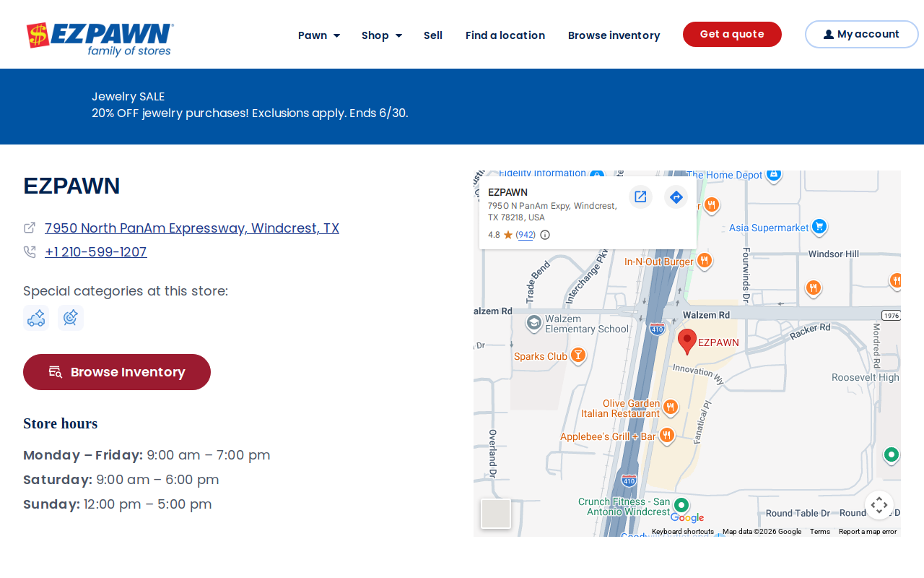
Task: Expand the Shop dropdown menu
Action: click(382, 35)
